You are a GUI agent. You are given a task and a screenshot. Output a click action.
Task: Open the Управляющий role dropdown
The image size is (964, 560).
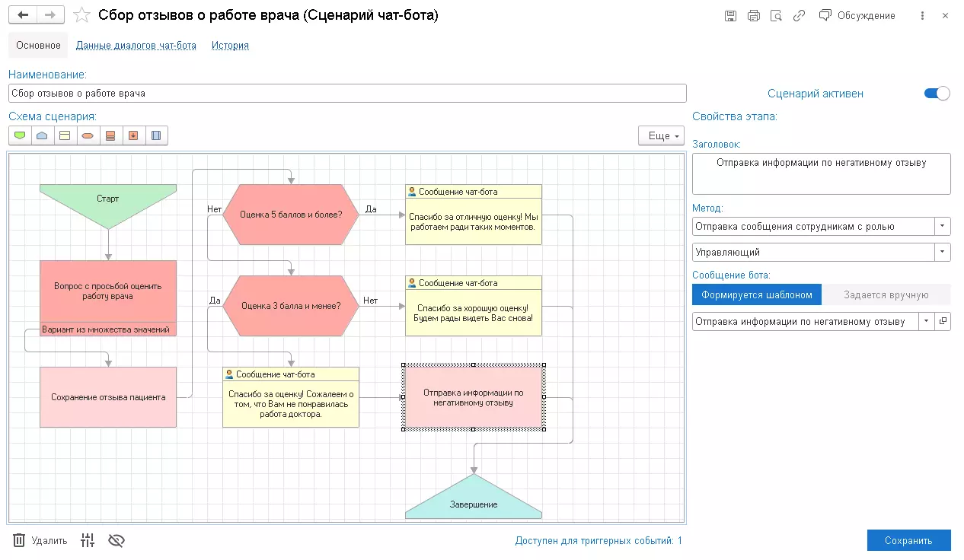[x=943, y=252]
